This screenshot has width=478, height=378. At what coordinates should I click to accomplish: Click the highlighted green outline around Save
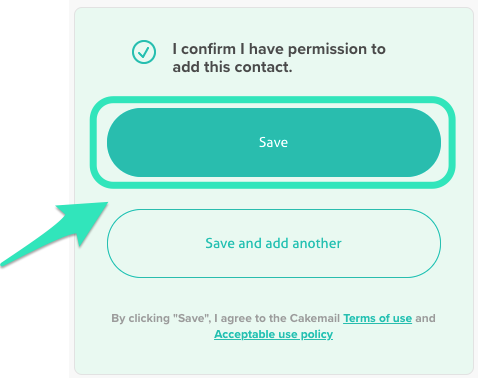point(273,100)
